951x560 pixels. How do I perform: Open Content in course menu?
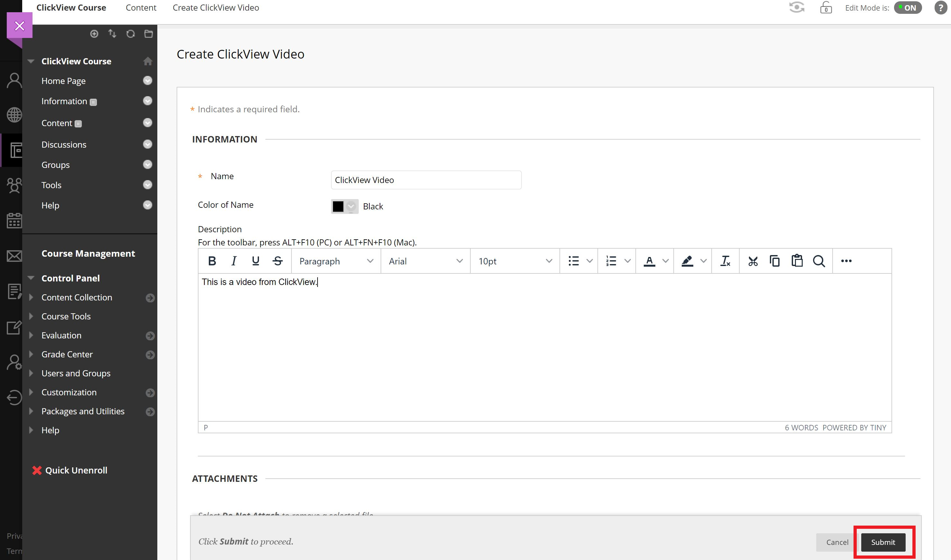click(x=57, y=123)
